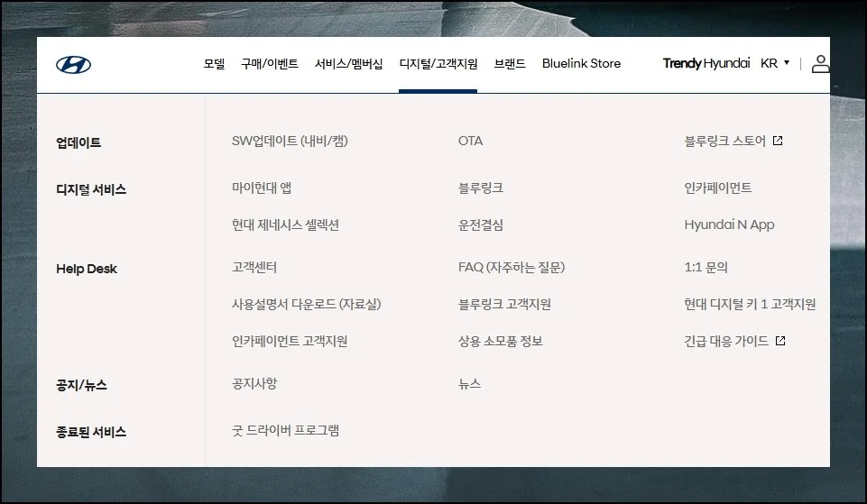The height and width of the screenshot is (504, 867).
Task: Open 공지사항 notices page
Action: (254, 384)
